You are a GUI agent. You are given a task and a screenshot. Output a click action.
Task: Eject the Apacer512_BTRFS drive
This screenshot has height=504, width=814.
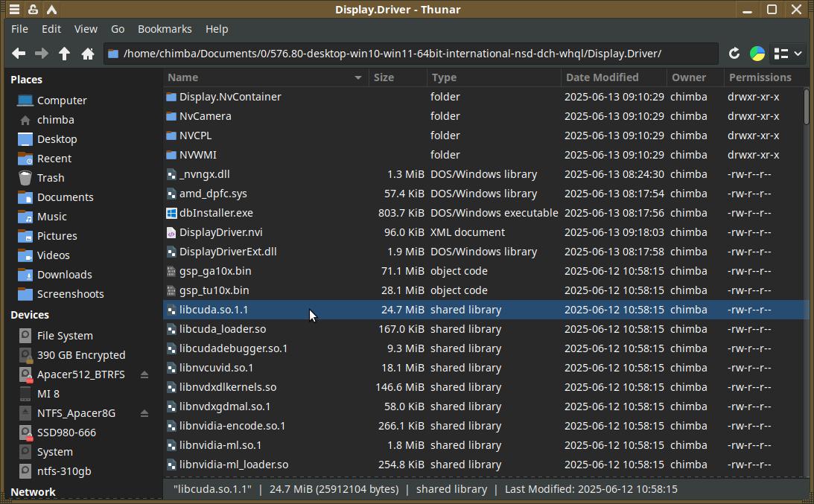[144, 374]
